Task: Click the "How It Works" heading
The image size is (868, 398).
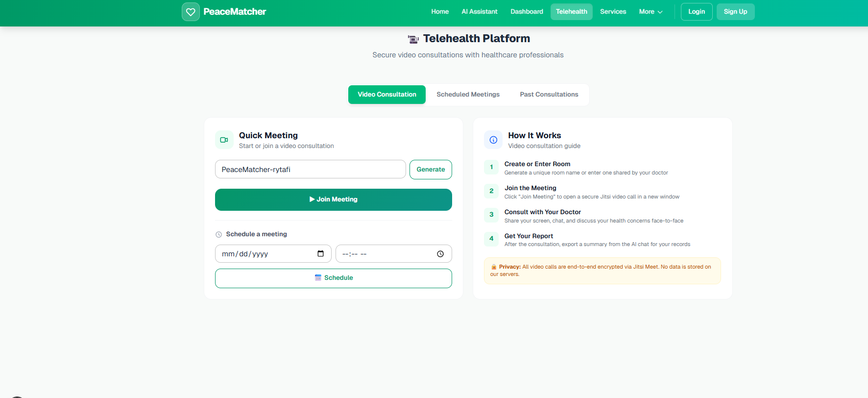Action: tap(534, 135)
